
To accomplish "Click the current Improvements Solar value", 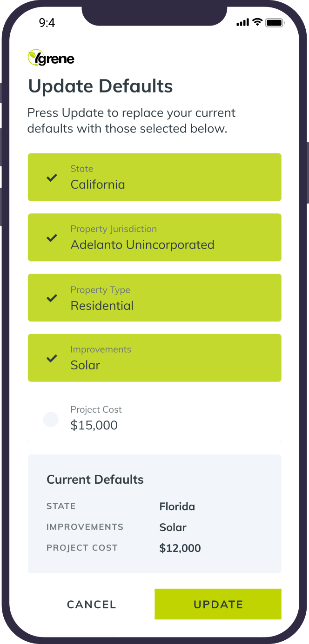I will 173,527.
